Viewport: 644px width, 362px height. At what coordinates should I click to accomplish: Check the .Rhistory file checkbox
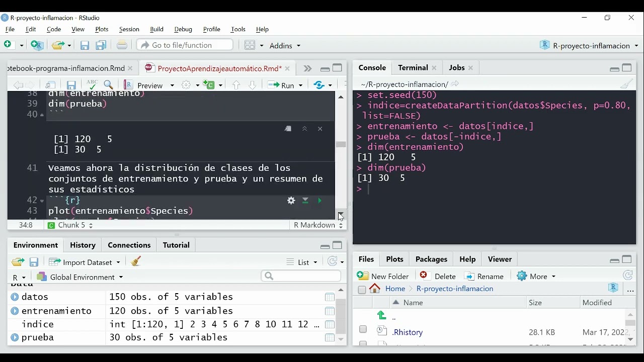click(x=363, y=330)
